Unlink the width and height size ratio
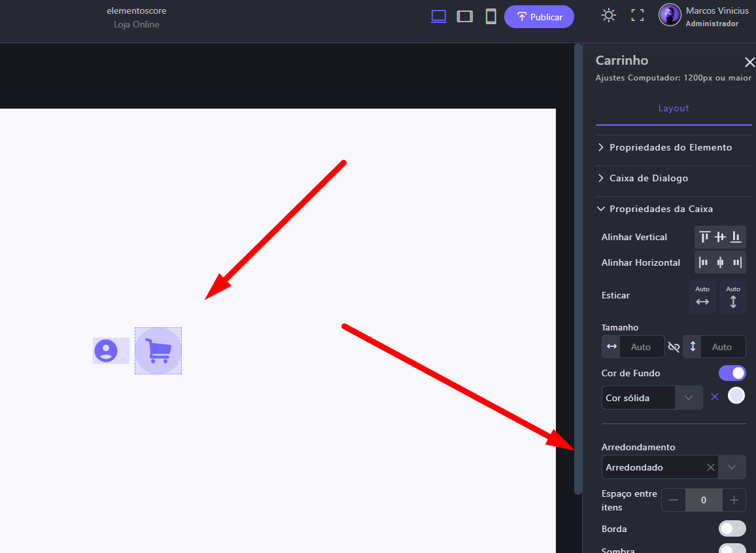Image resolution: width=756 pixels, height=553 pixels. pos(674,347)
